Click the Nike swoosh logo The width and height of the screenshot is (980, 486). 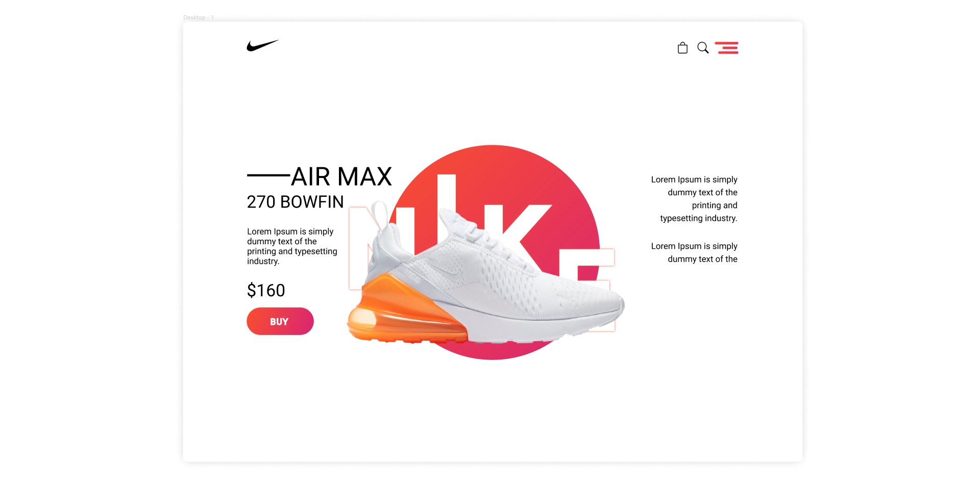point(262,46)
